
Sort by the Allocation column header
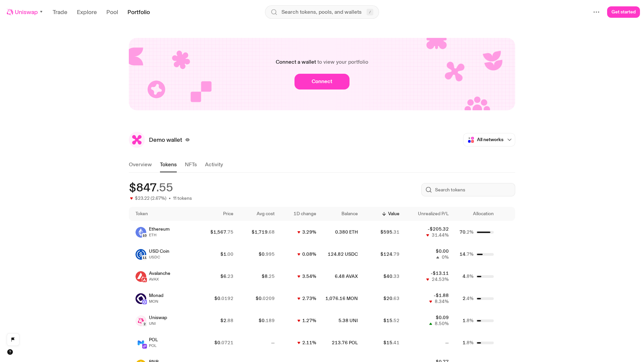click(483, 214)
